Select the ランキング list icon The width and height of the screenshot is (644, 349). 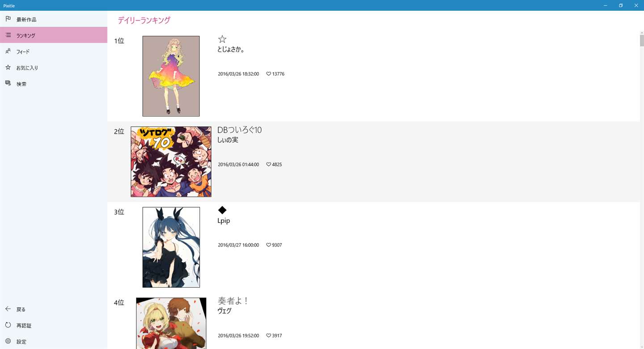click(8, 35)
